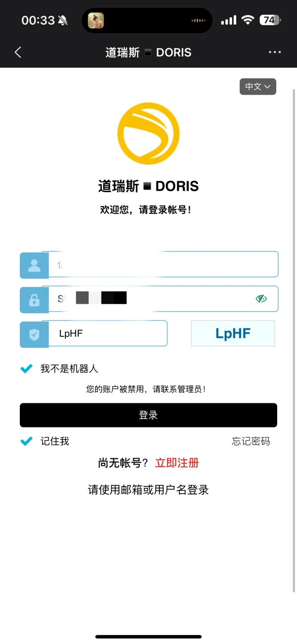
Task: Tap the yellow DORIS logo
Action: tap(148, 134)
